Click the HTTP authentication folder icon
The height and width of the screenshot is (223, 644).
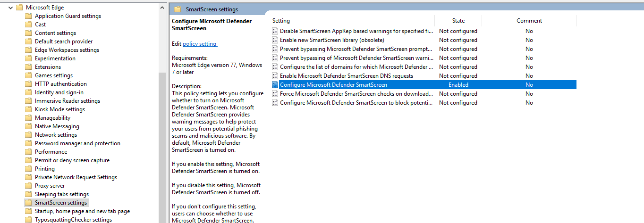pos(28,84)
